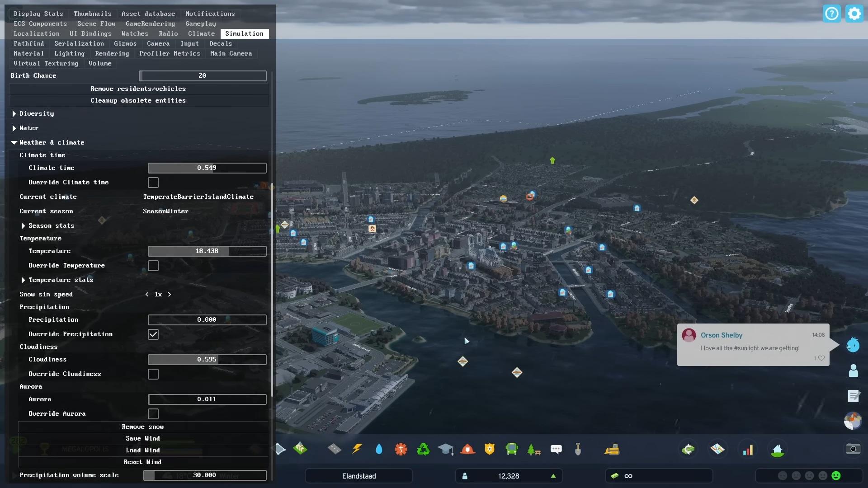Screen dimensions: 868x488
Task: Open city statistics bar chart
Action: (x=748, y=450)
